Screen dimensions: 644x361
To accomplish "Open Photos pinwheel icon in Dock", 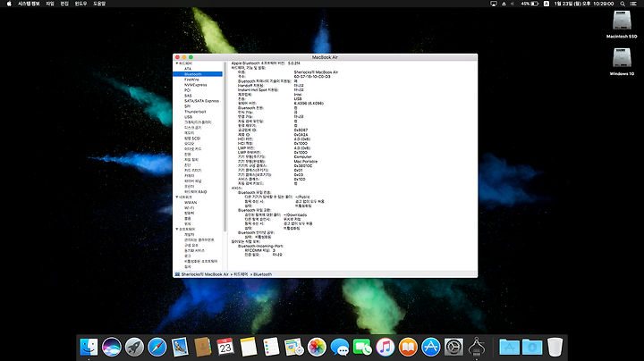I will pyautogui.click(x=317, y=347).
